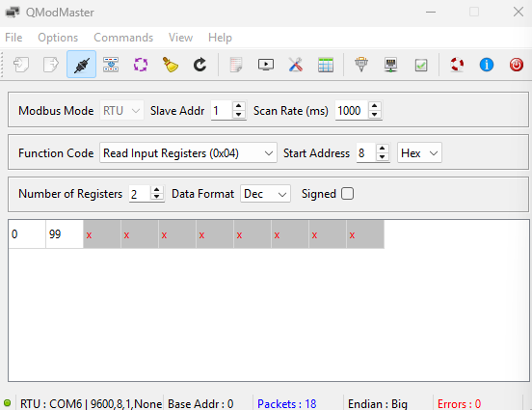Decrease the Start Address value

383,156
